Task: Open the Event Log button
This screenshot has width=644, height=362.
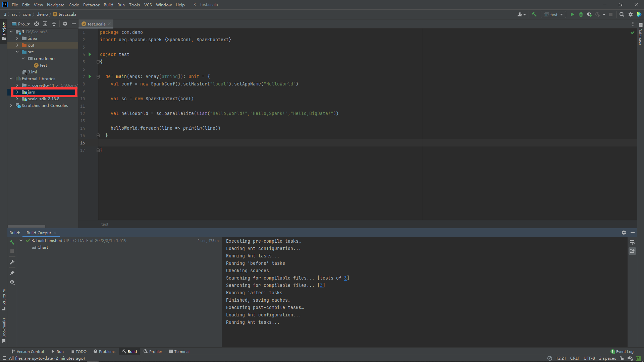Action: 622,351
